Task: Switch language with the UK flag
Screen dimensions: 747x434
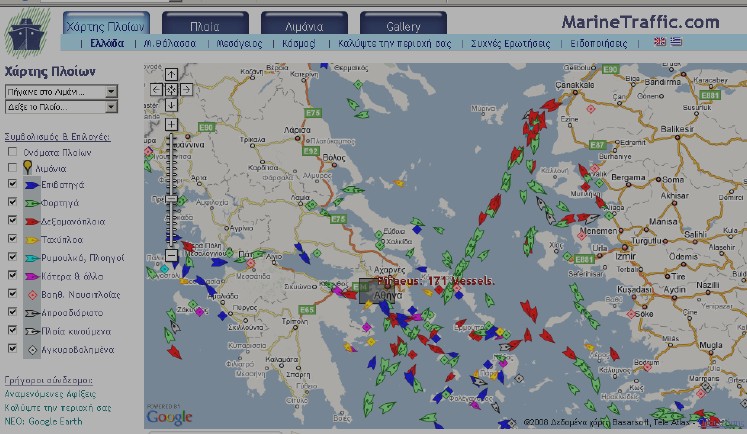Action: pos(660,42)
